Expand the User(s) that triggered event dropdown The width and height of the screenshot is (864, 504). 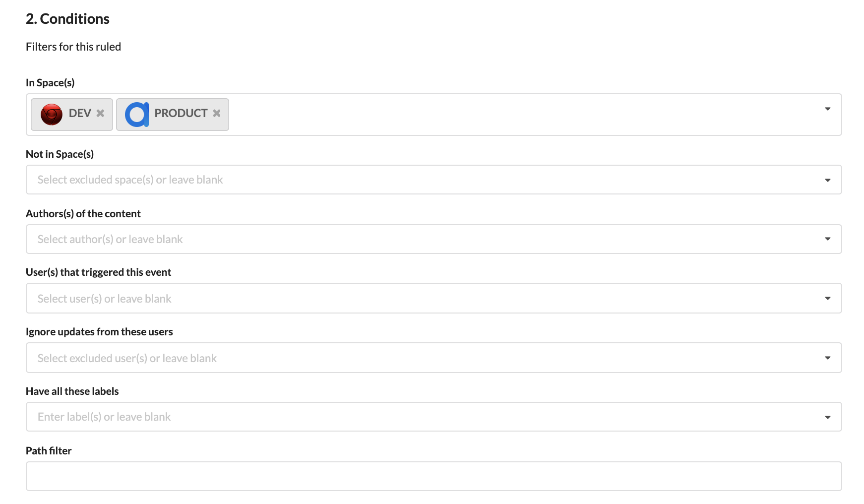click(827, 298)
